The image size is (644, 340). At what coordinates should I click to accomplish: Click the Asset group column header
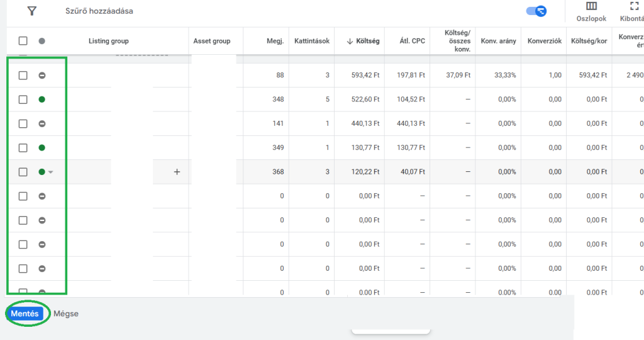[211, 41]
